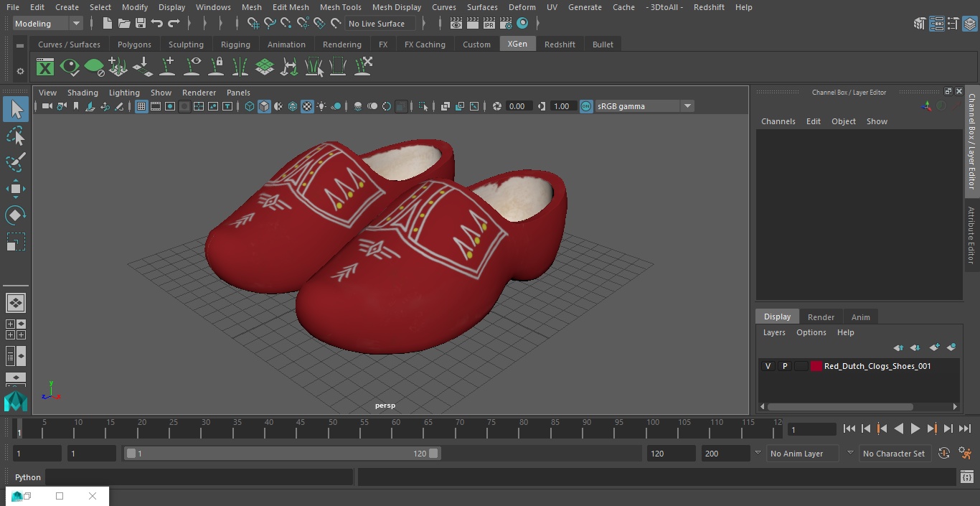The image size is (980, 506).
Task: Open the Renderer viewport menu
Action: click(199, 93)
